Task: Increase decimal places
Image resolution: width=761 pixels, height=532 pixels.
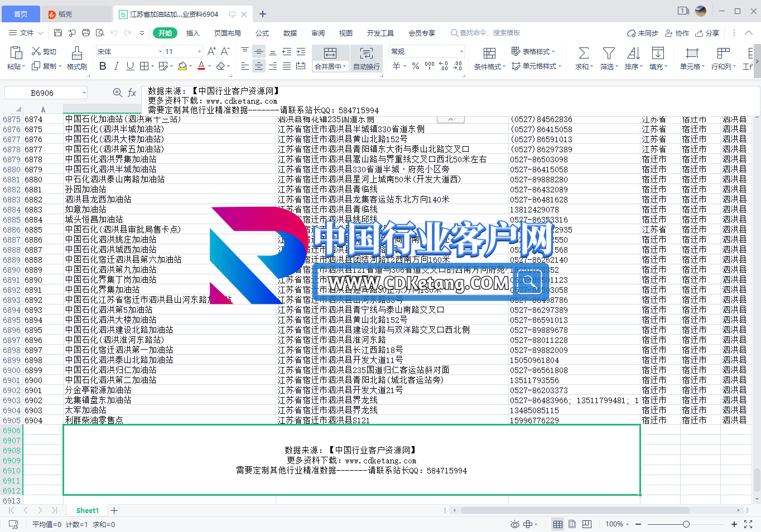Action: pos(444,66)
